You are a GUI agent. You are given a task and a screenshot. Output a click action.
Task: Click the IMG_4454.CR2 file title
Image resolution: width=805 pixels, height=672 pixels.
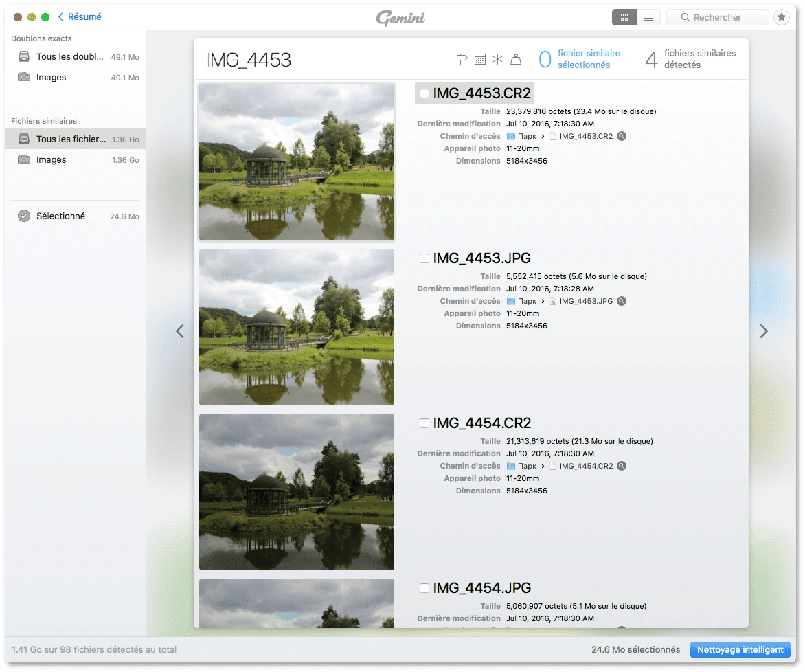tap(482, 423)
